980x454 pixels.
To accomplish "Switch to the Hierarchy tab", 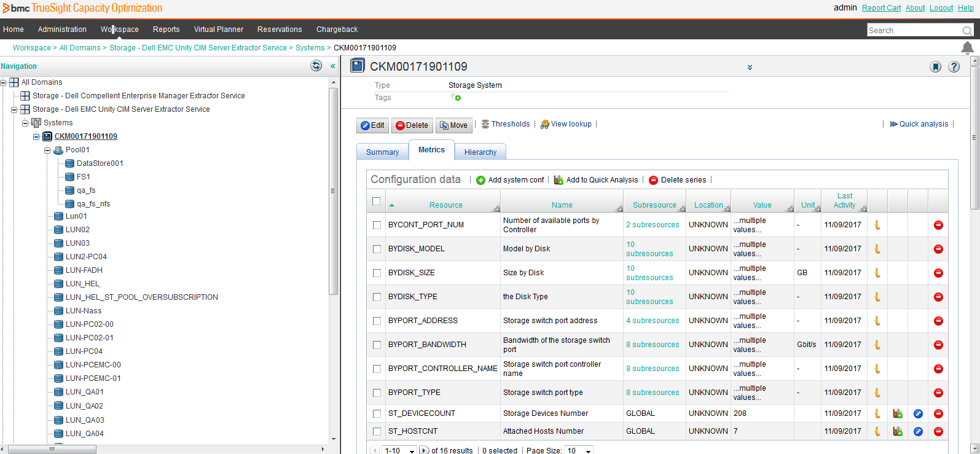I will point(480,152).
